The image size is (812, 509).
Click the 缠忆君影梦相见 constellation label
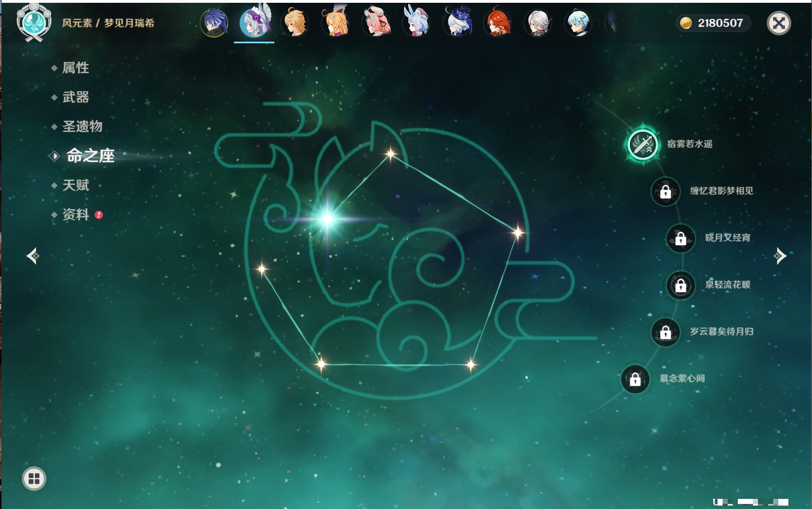tap(721, 191)
